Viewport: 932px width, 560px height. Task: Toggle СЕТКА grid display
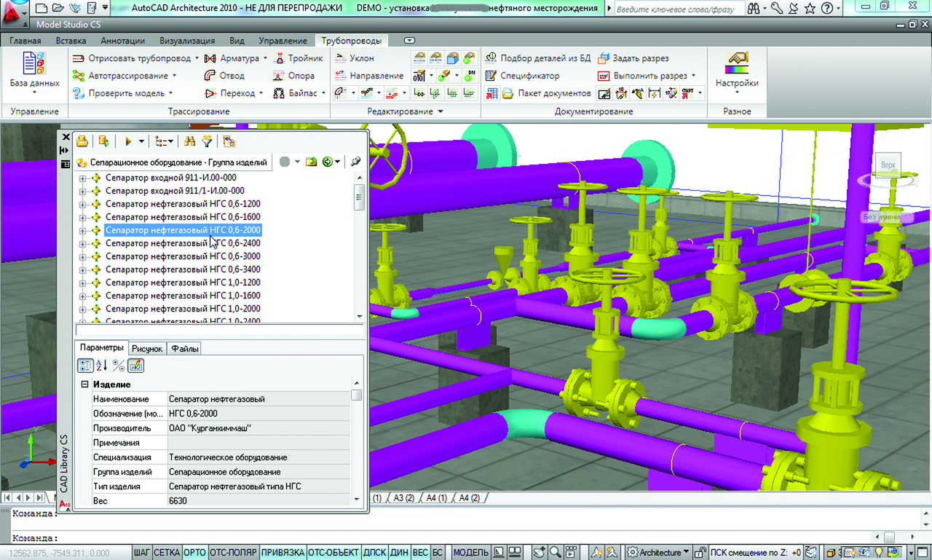pyautogui.click(x=167, y=553)
